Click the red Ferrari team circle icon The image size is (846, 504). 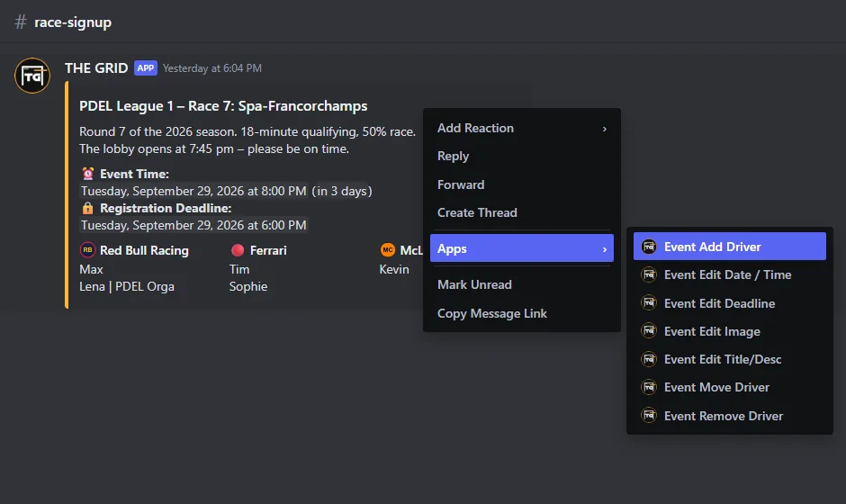click(x=238, y=250)
